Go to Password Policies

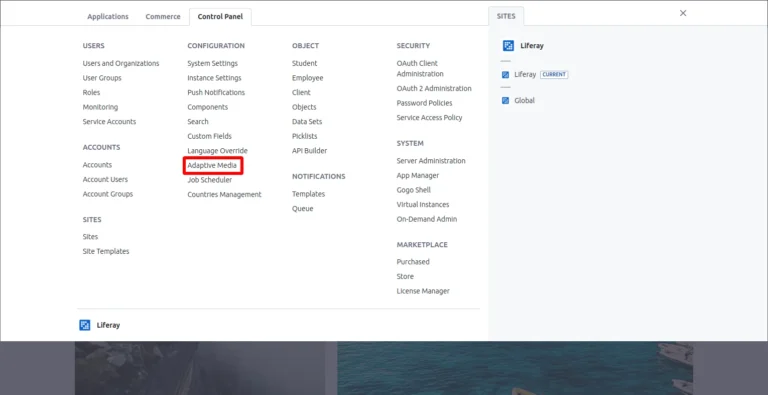424,103
